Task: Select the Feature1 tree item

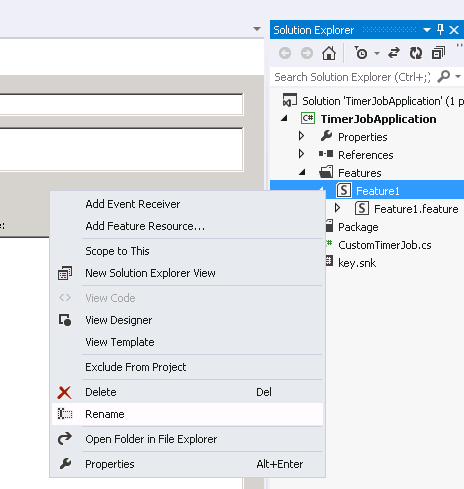Action: point(378,191)
